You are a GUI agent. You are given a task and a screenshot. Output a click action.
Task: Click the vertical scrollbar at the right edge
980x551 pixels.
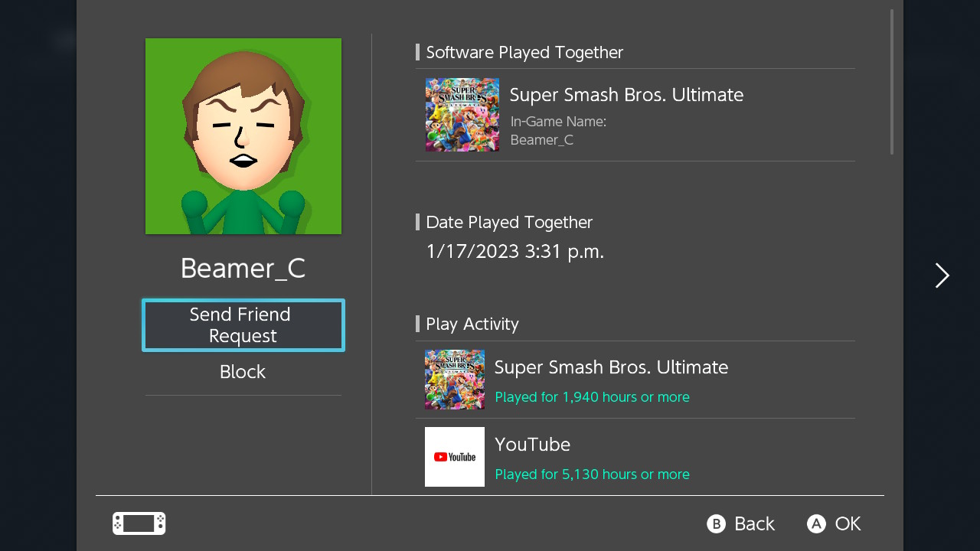892,82
